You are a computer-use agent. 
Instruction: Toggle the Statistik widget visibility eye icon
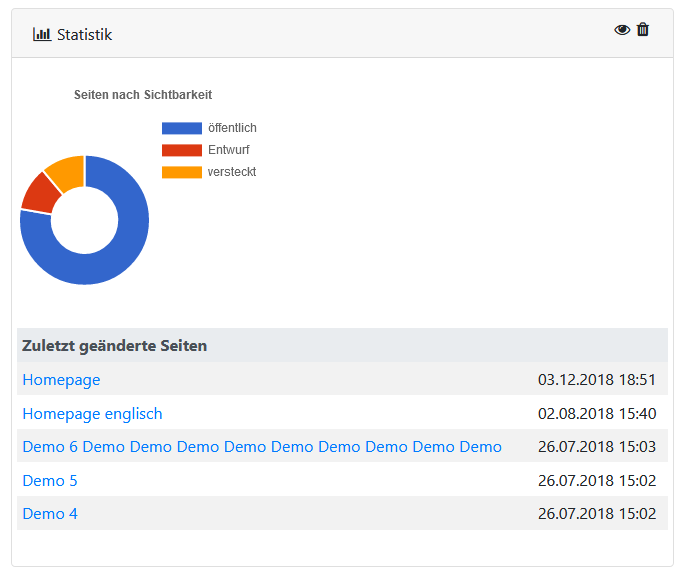click(x=622, y=30)
